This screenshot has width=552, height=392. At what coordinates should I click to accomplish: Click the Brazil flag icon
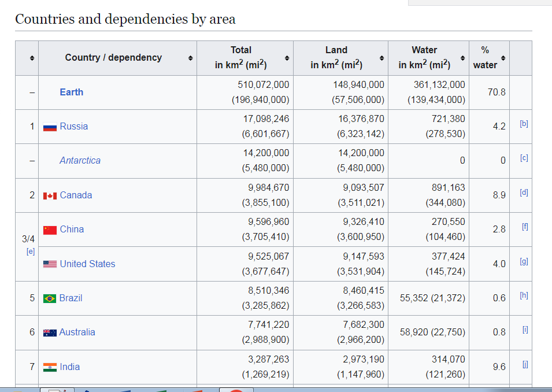tap(50, 299)
